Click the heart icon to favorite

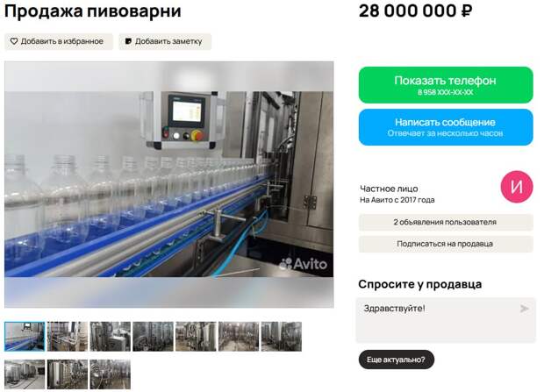[x=14, y=41]
